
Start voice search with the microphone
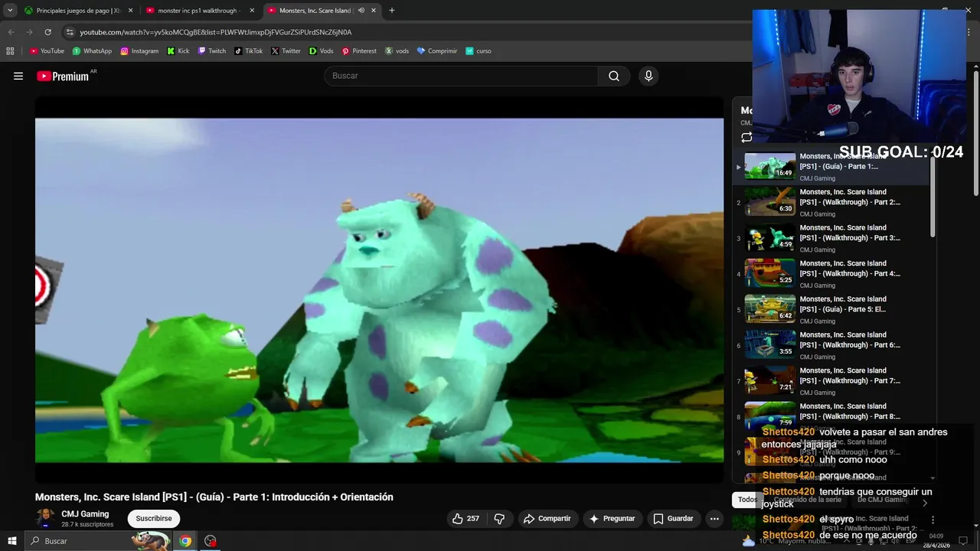[648, 76]
